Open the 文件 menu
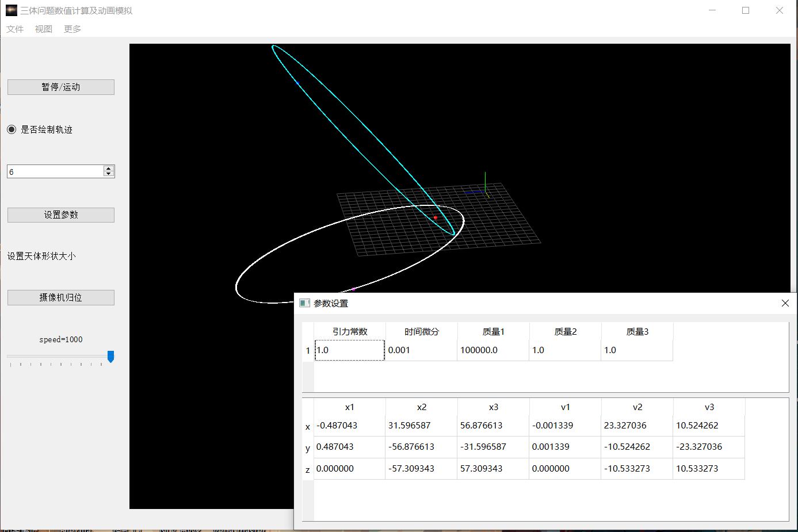Image resolution: width=798 pixels, height=532 pixels. [x=15, y=29]
